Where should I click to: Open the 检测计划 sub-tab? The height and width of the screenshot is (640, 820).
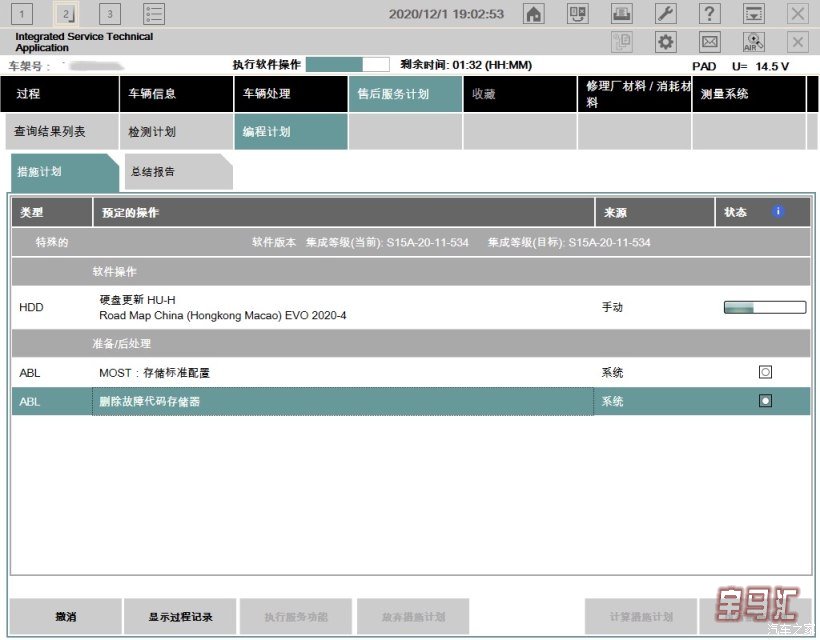(176, 132)
